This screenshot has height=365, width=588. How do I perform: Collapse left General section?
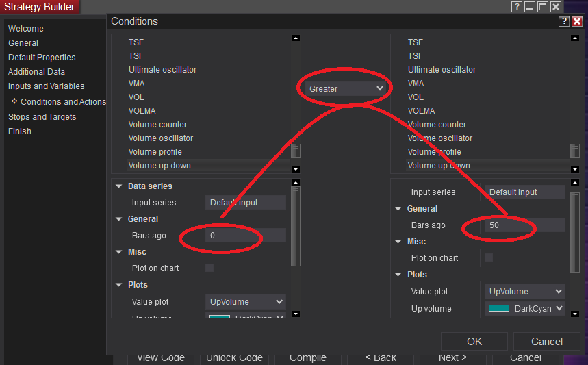pyautogui.click(x=119, y=219)
